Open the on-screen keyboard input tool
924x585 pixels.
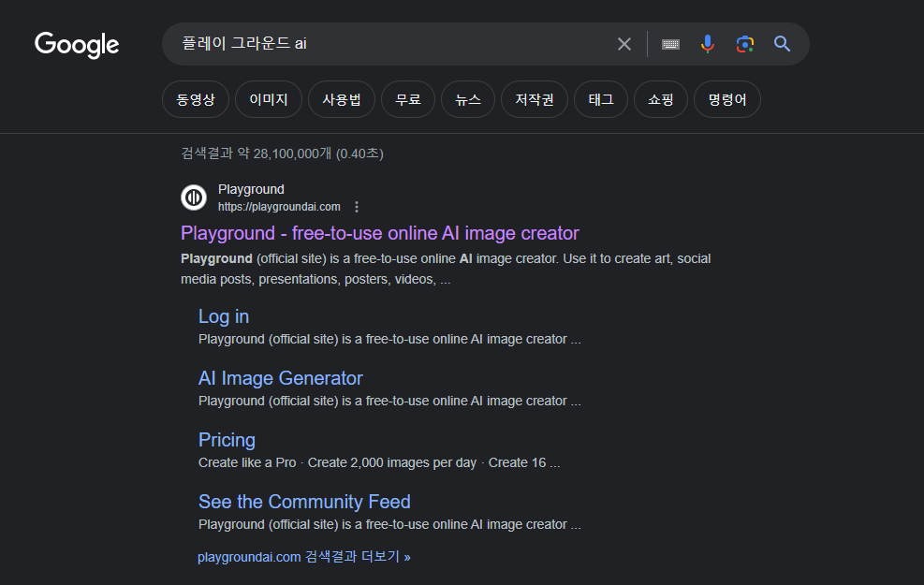coord(670,44)
